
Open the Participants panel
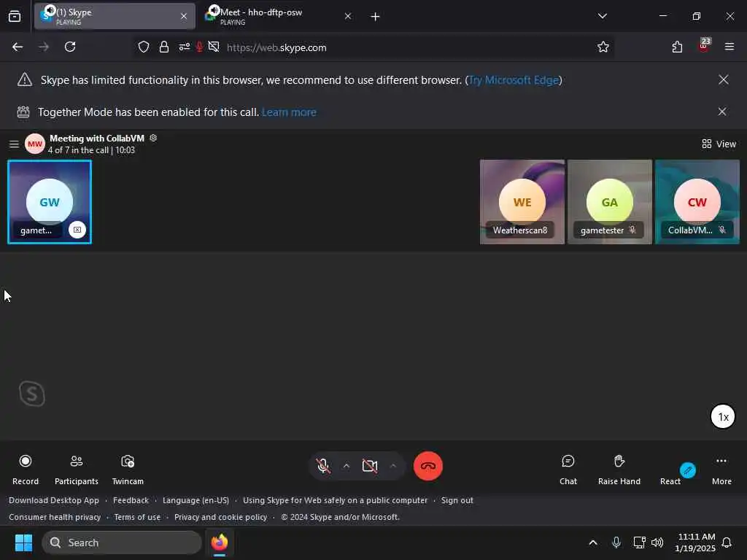pyautogui.click(x=76, y=469)
